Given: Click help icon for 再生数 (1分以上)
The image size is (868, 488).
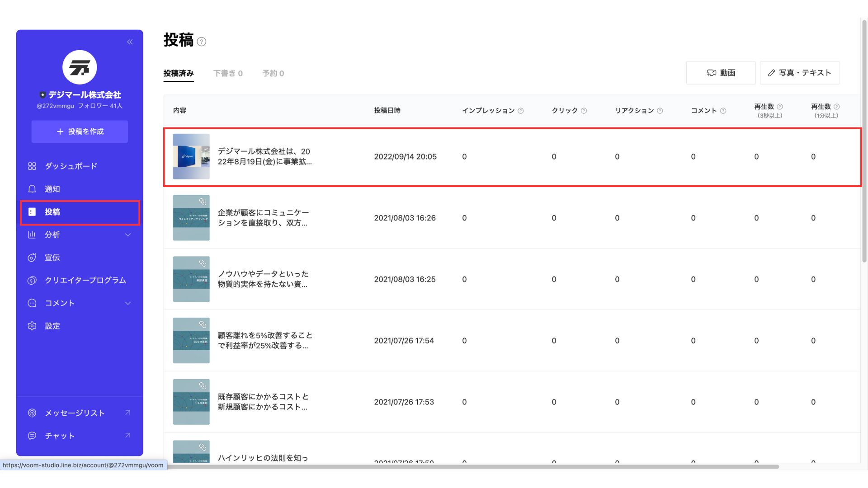Looking at the screenshot, I should [x=836, y=107].
